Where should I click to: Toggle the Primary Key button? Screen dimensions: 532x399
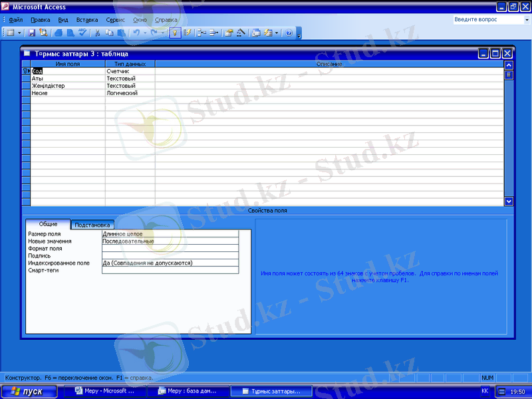(x=175, y=33)
